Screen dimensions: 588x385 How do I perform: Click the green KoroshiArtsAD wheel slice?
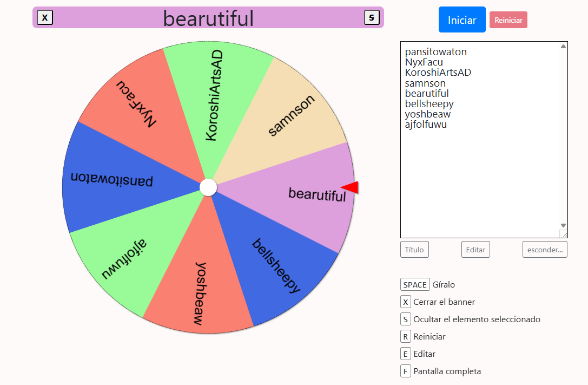coord(211,97)
